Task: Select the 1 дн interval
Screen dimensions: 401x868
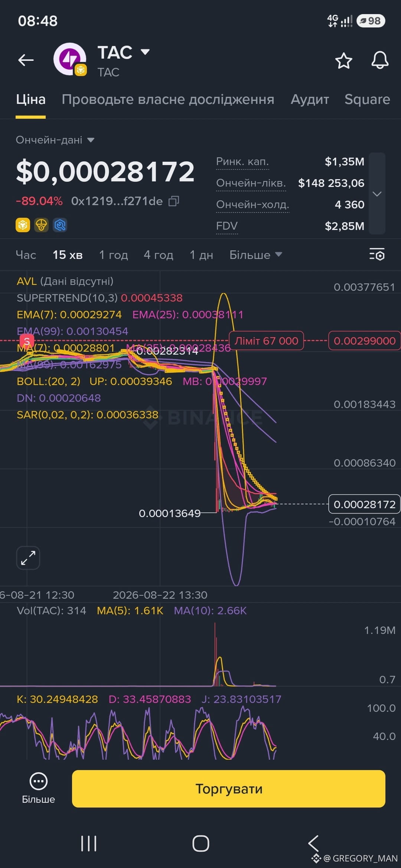Action: [201, 255]
